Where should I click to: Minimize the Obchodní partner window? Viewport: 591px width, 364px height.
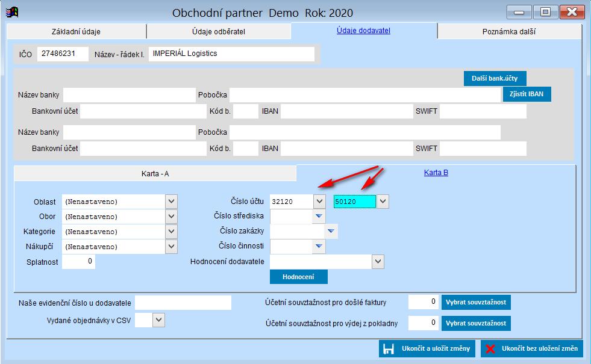[x=519, y=12]
